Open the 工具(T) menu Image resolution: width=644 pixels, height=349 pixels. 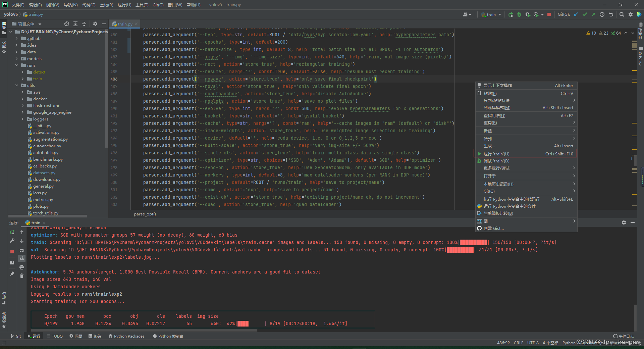coord(142,5)
